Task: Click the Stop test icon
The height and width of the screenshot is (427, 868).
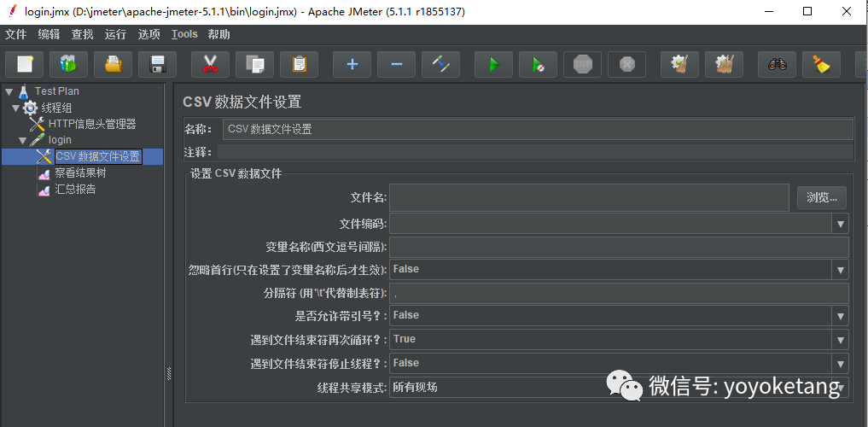Action: point(582,65)
